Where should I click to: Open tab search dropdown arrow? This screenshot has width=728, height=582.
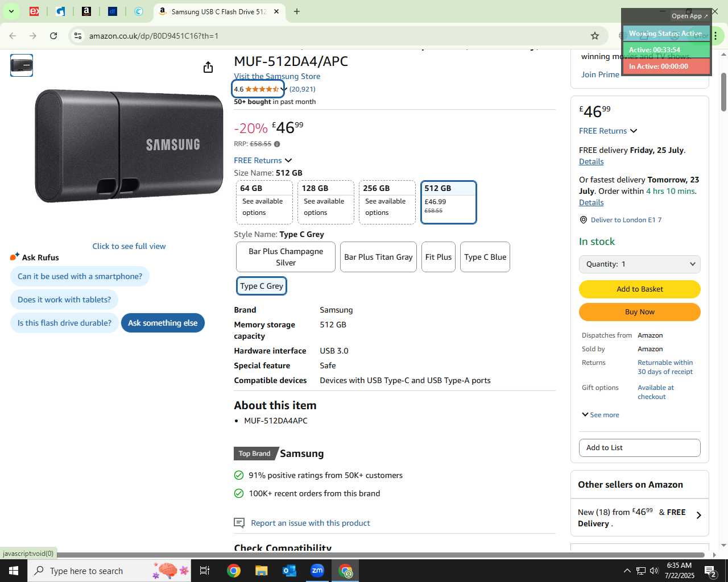pos(11,11)
